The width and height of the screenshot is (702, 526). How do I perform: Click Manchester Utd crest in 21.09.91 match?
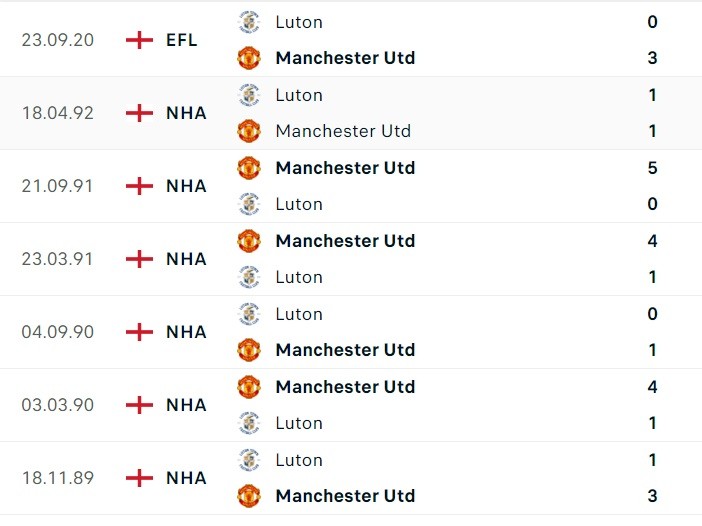coord(249,167)
